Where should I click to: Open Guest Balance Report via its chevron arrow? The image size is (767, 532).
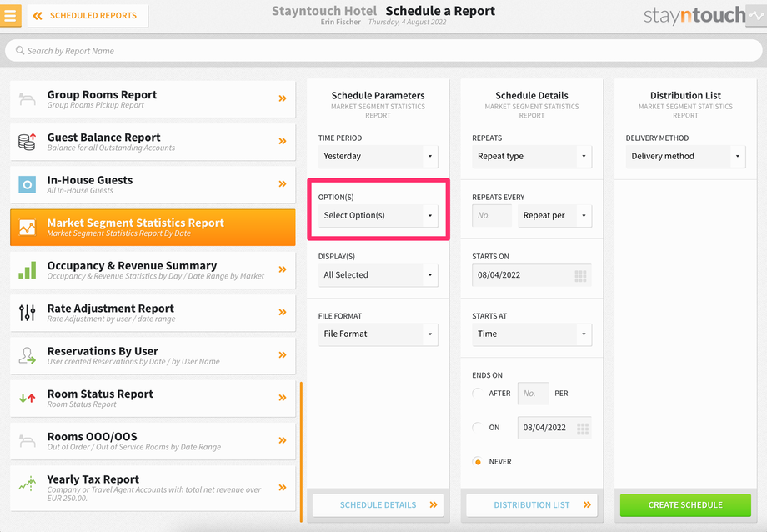pyautogui.click(x=283, y=141)
